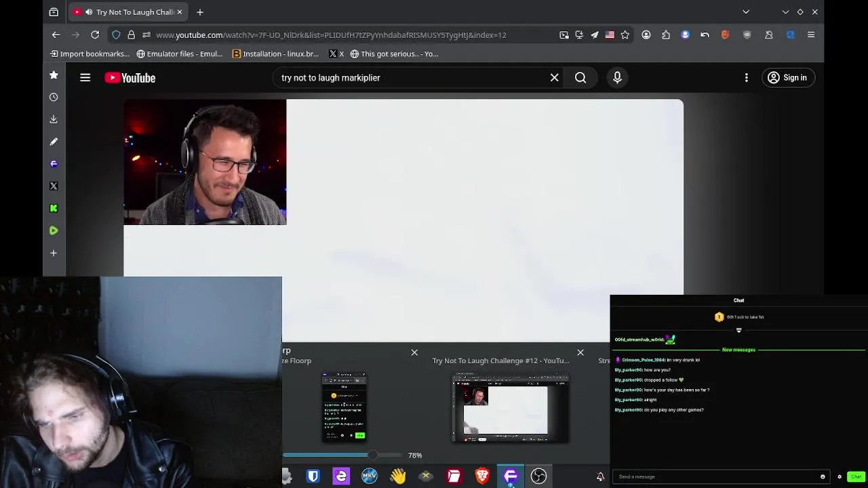Open the red book taskbar app
The height and width of the screenshot is (488, 868).
pos(454,476)
